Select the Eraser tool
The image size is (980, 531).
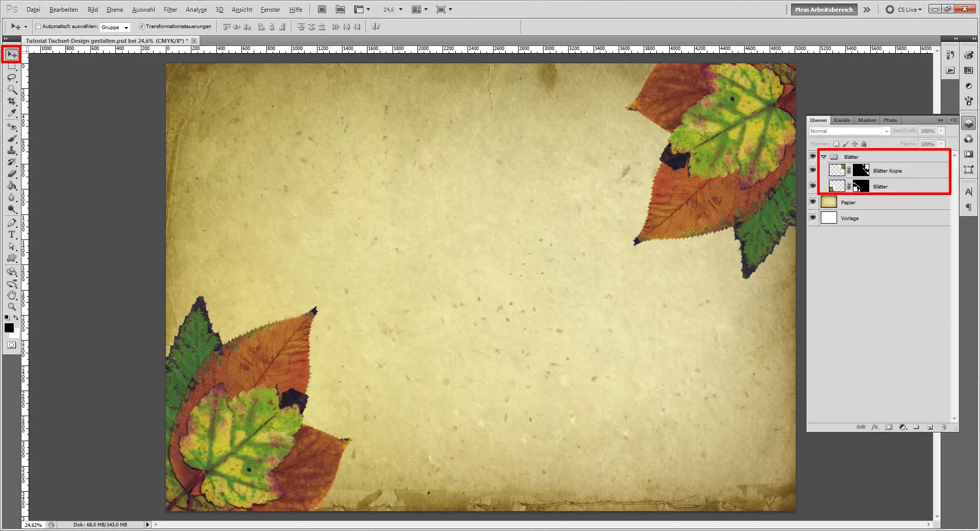point(11,174)
